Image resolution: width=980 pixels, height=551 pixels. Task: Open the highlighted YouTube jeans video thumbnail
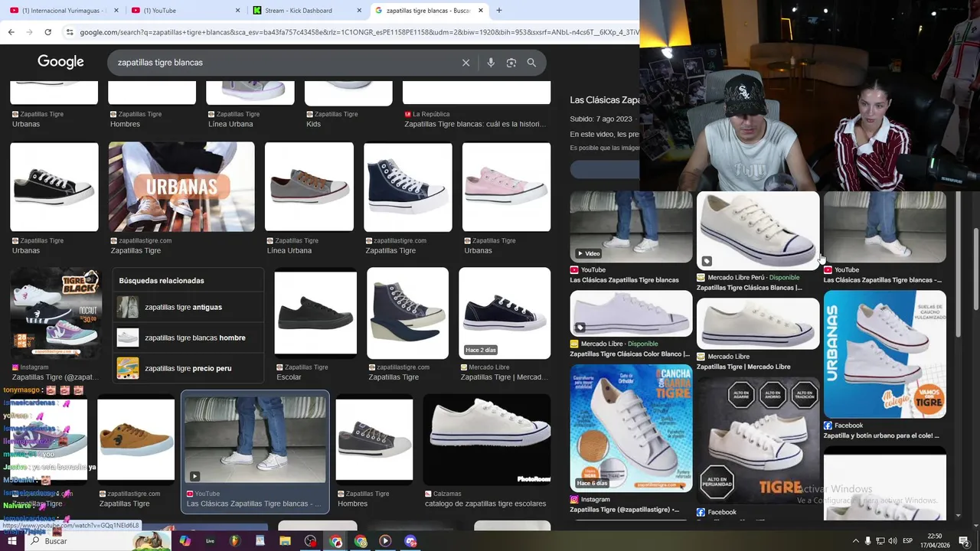[x=255, y=439]
